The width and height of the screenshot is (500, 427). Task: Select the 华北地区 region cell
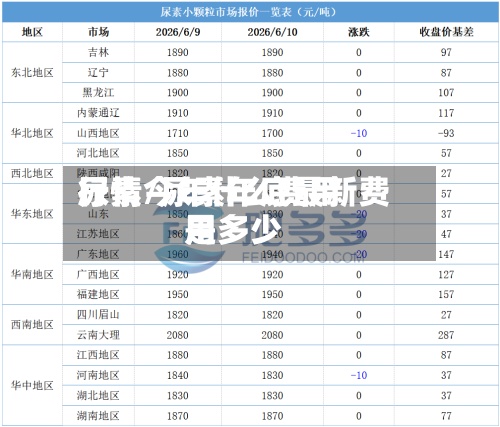click(32, 133)
